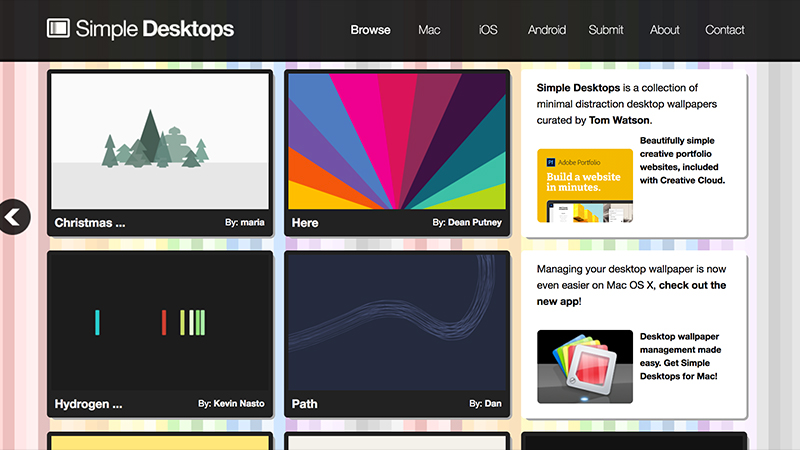Go back with the left arrow button

click(14, 217)
